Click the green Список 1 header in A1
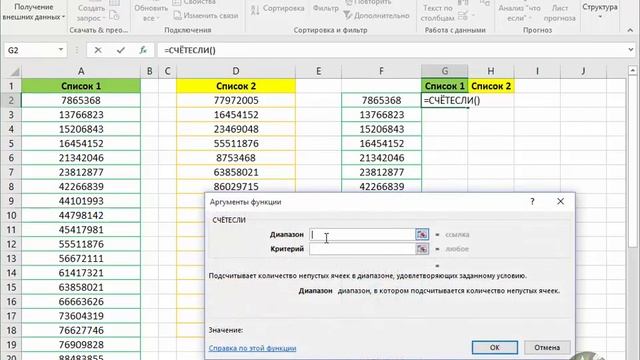Viewport: 640px width, 360px height. (81, 86)
